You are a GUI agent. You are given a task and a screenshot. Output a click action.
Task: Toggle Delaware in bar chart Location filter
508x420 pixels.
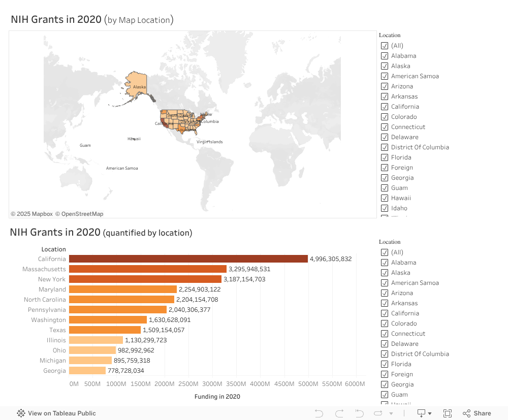click(x=385, y=344)
